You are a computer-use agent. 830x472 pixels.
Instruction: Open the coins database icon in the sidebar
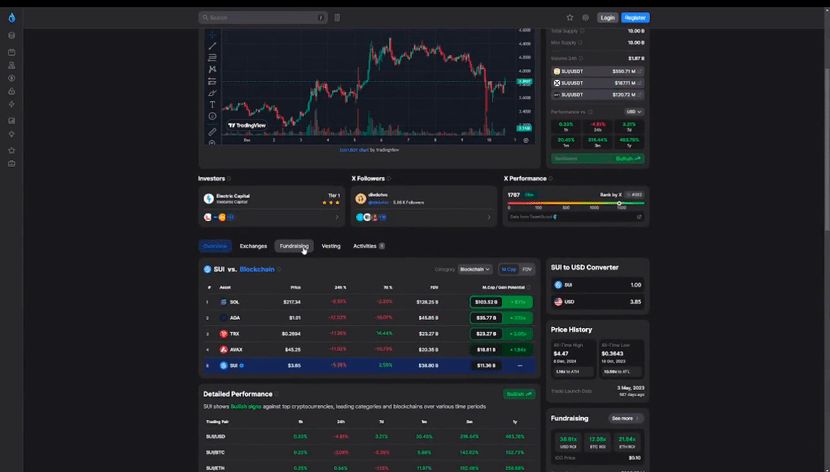[12, 35]
